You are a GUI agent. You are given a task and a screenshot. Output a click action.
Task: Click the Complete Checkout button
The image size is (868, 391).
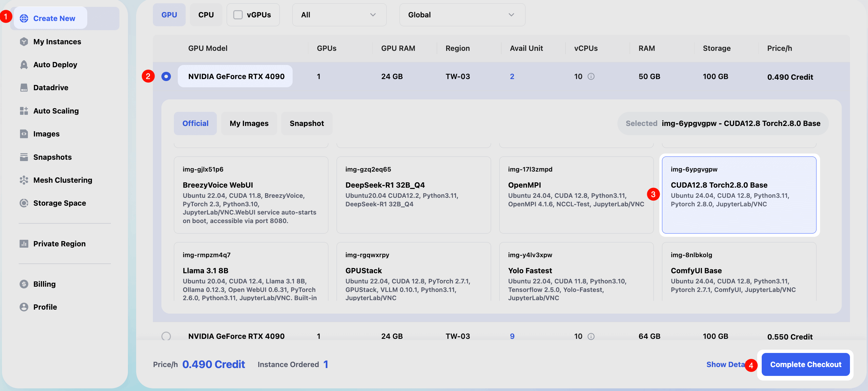(x=805, y=364)
